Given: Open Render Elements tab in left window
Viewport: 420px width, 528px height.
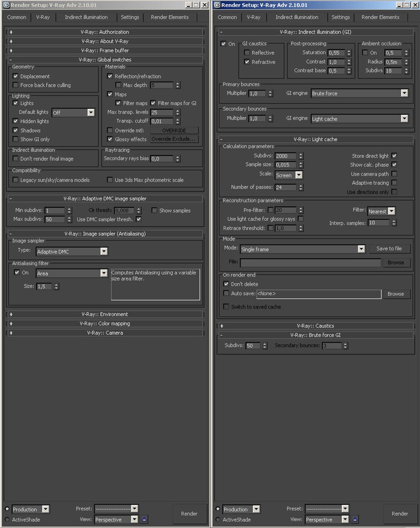Looking at the screenshot, I should coord(170,17).
